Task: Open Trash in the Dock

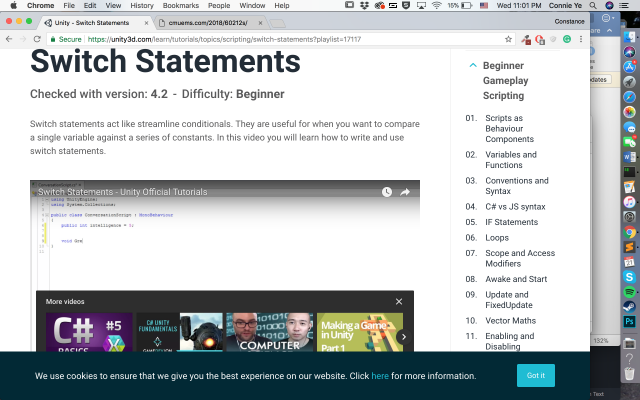Action: [629, 373]
